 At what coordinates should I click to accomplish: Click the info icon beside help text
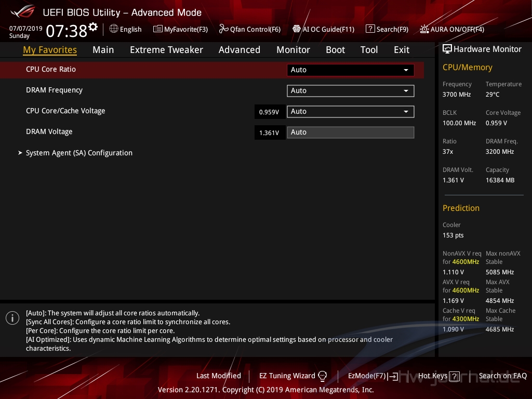12,318
